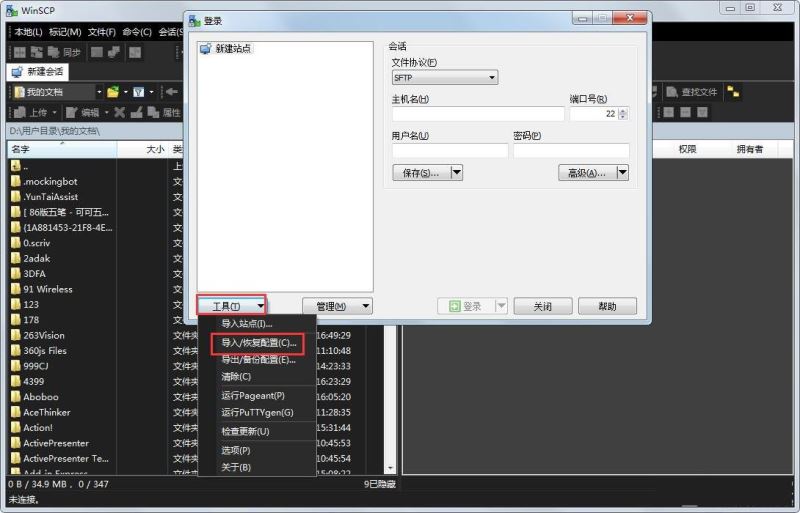Click the 新建站点 site icon in the list

[205, 48]
